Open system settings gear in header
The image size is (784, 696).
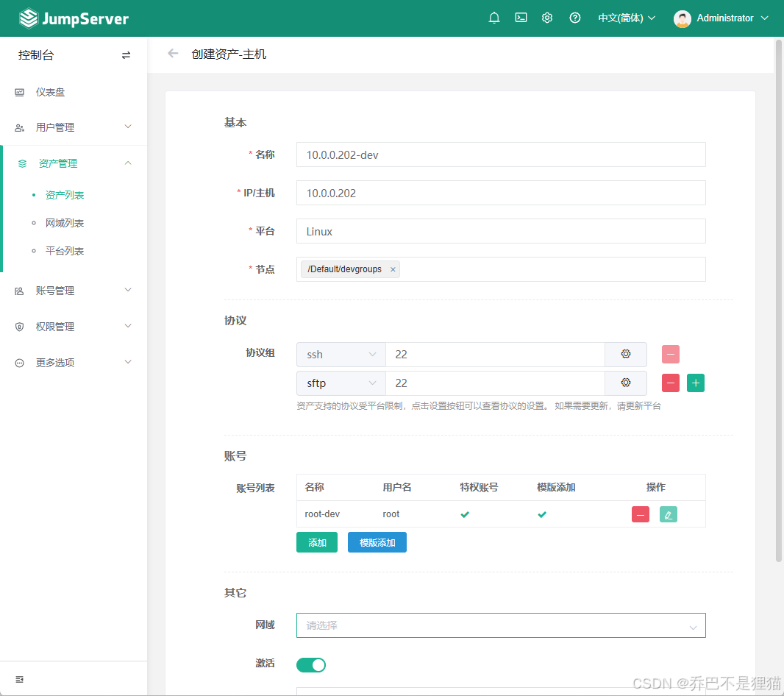[547, 18]
